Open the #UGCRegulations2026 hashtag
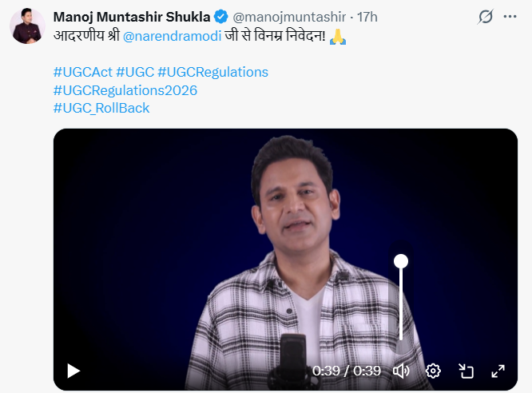532x393 pixels. 125,90
